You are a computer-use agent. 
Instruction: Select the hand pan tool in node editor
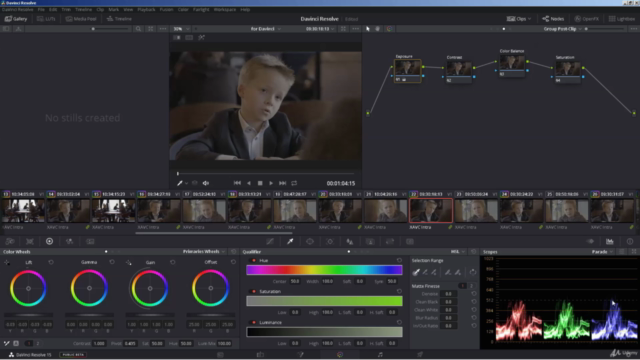378,29
